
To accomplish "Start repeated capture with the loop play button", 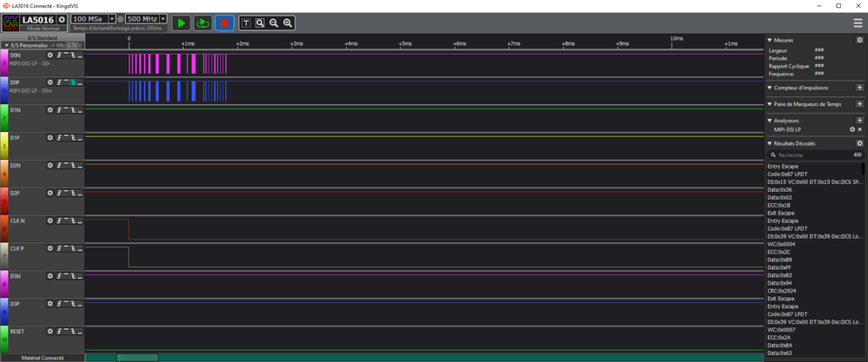I will [202, 23].
